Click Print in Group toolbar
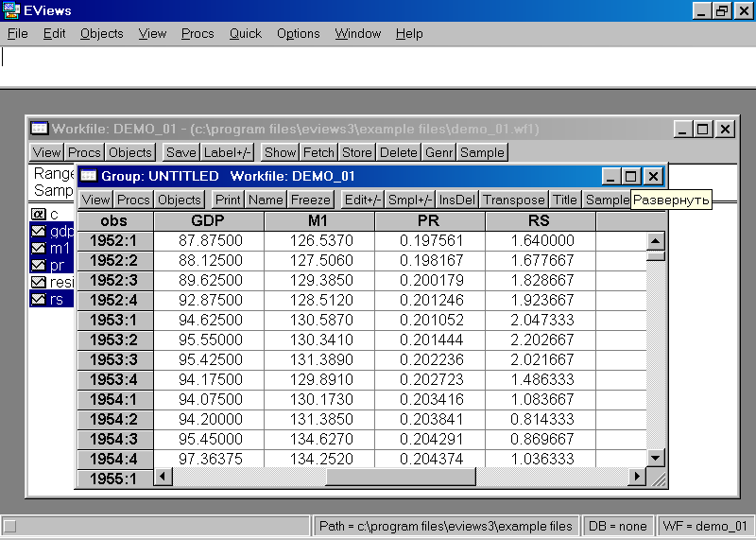Screen dimensions: 756x540 click(228, 200)
